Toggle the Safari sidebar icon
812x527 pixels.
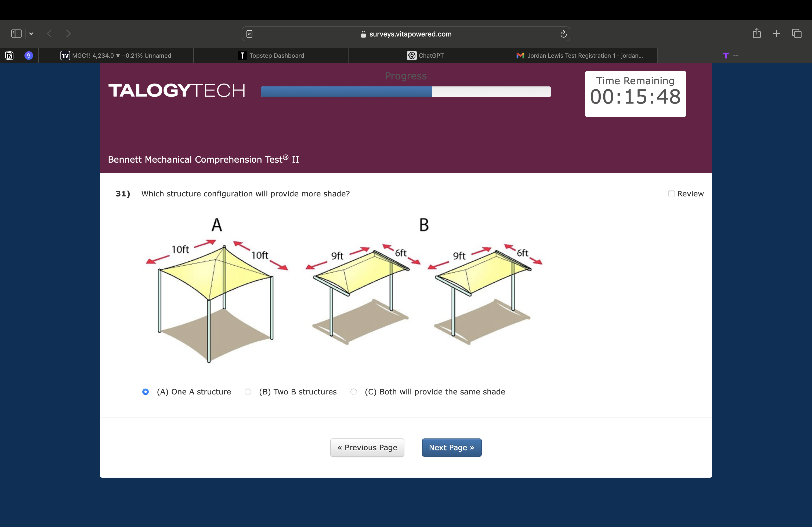coord(16,33)
